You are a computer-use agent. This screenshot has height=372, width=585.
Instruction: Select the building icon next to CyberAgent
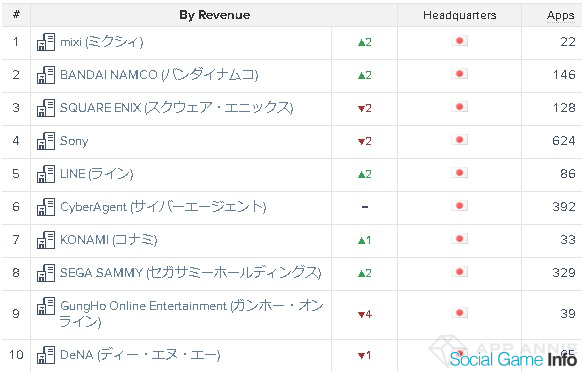click(46, 207)
